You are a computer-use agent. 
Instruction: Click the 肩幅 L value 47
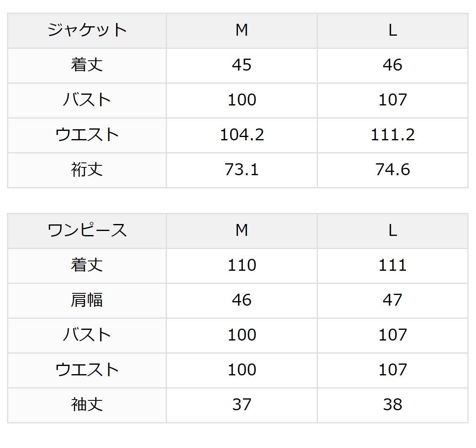[393, 300]
